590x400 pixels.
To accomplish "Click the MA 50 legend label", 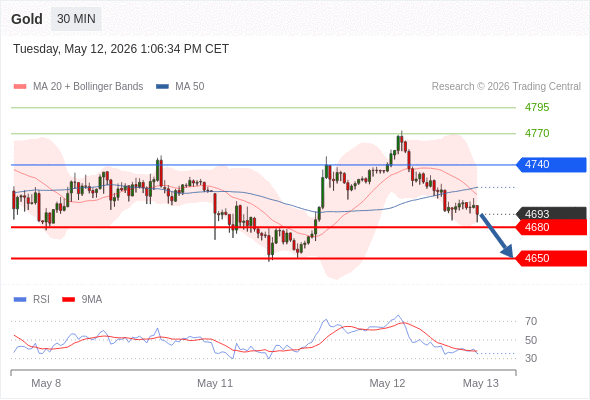I will coord(190,87).
